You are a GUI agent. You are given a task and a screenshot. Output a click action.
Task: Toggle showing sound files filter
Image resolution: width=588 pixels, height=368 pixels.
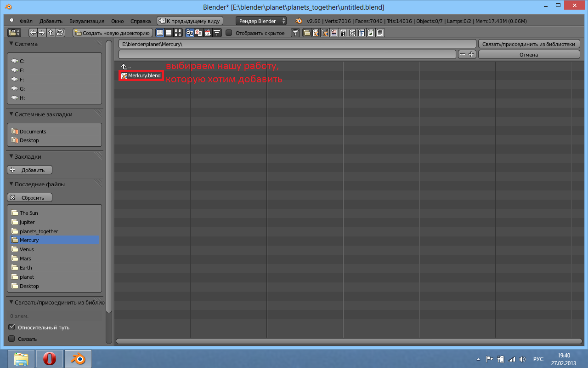coord(371,33)
